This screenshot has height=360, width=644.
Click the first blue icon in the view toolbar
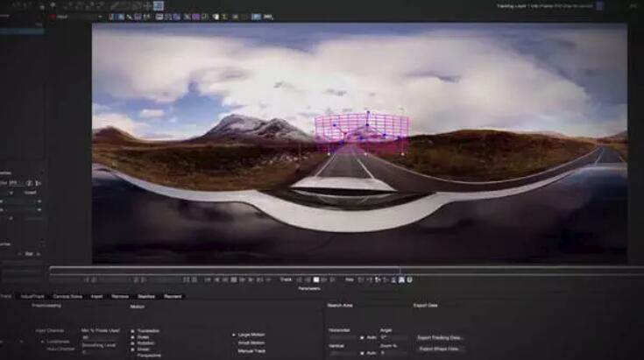pos(111,16)
